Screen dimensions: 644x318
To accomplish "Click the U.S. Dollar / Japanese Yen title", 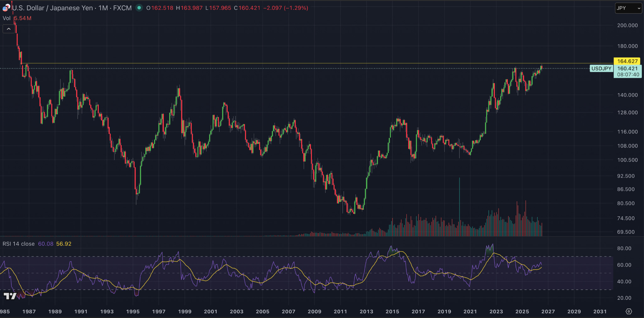I will [53, 8].
